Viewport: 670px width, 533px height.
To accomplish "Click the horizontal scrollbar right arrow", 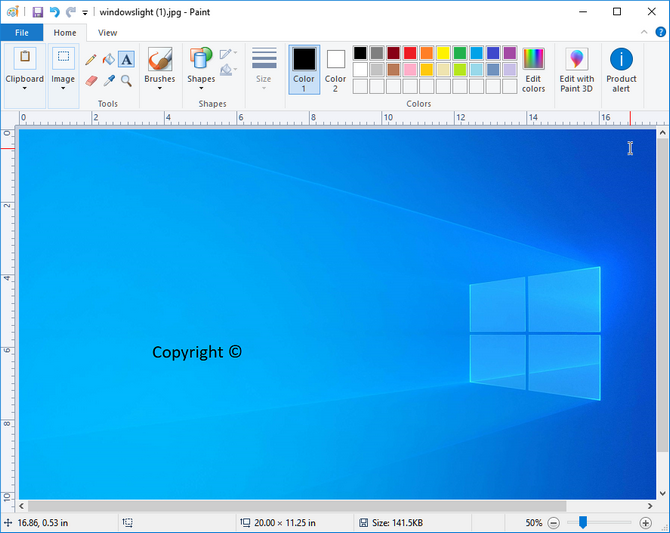I will tap(650, 506).
